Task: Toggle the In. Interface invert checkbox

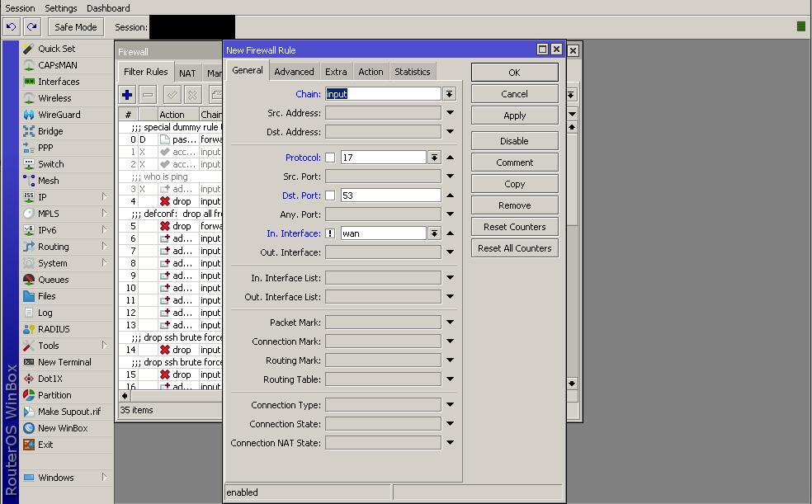Action: coord(330,233)
